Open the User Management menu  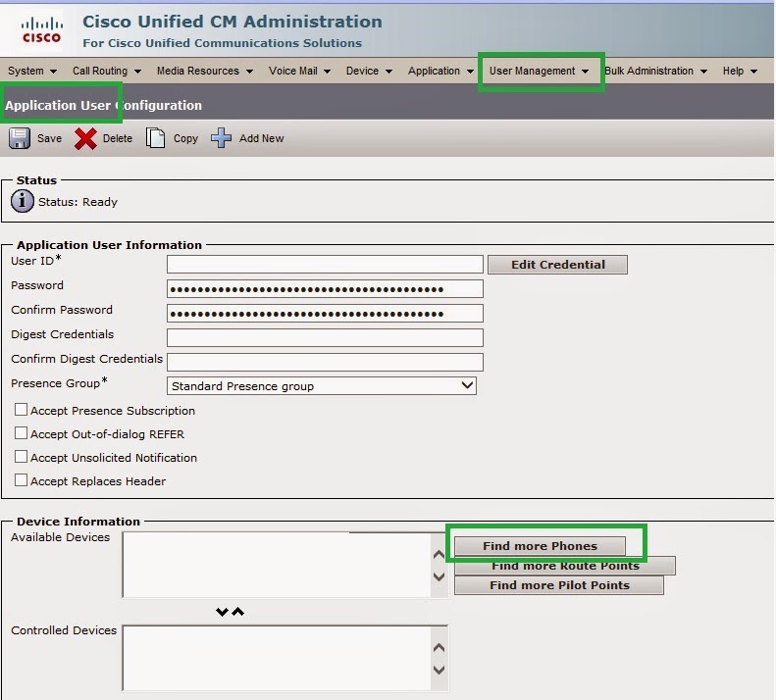(x=539, y=71)
